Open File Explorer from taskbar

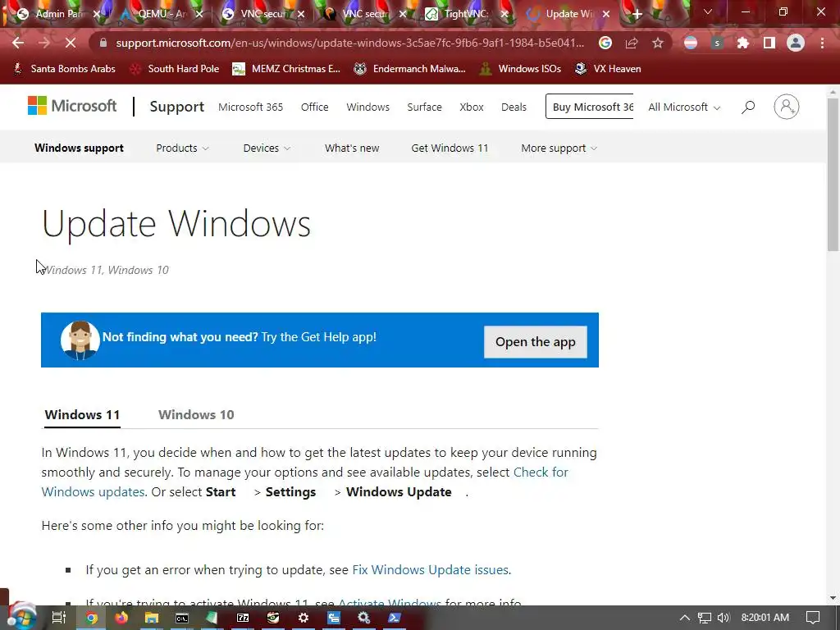[152, 618]
